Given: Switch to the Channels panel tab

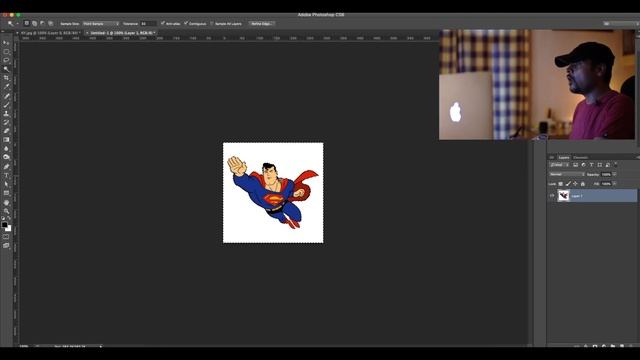Looking at the screenshot, I should (x=580, y=158).
